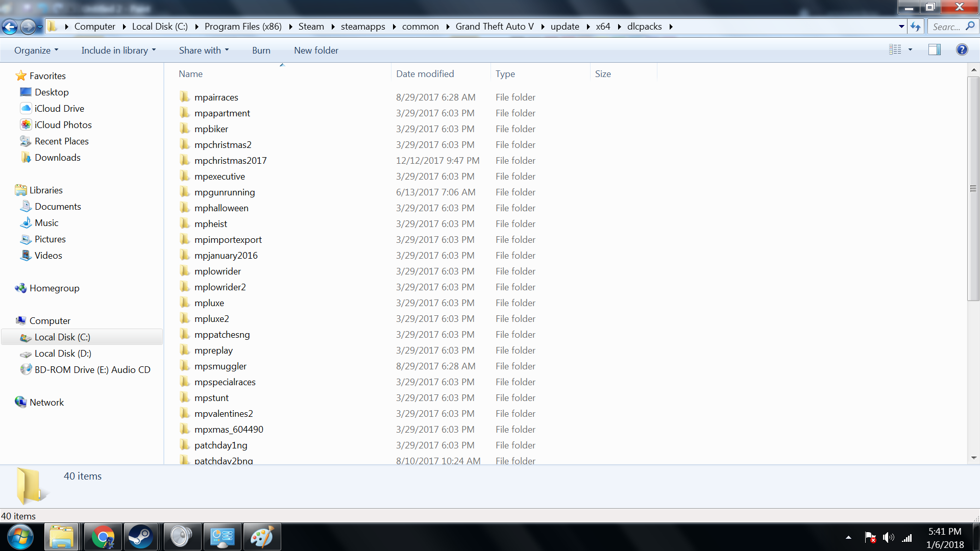980x551 pixels.
Task: Open the view options dropdown arrow
Action: pyautogui.click(x=910, y=49)
